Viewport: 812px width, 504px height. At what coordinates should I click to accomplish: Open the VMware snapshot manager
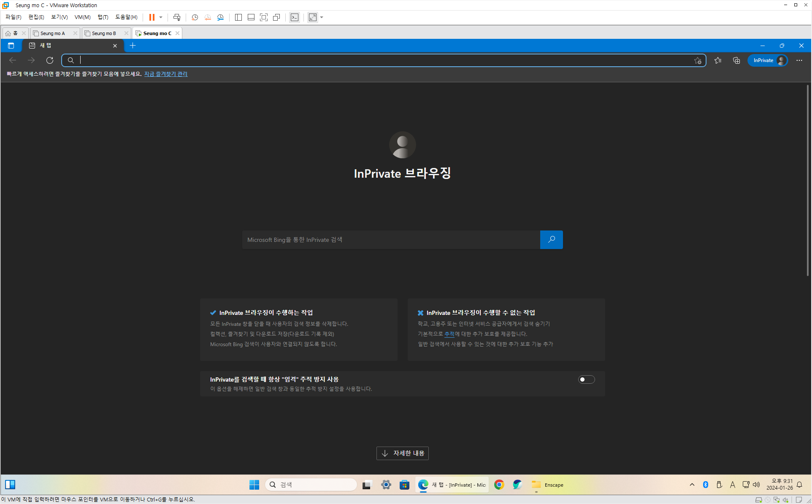220,17
